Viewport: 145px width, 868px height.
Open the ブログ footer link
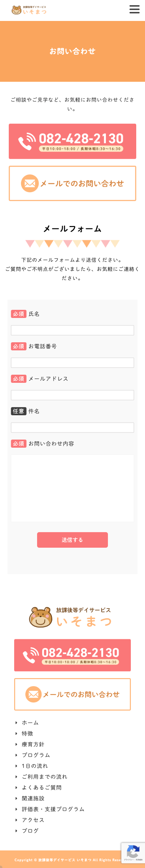click(30, 831)
